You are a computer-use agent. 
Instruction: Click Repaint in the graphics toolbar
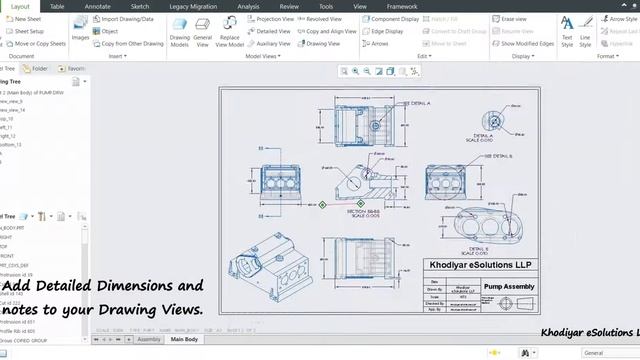coord(379,71)
